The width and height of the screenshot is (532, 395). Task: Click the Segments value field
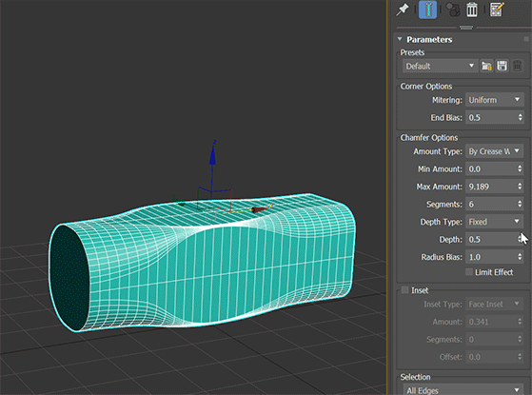pyautogui.click(x=491, y=204)
